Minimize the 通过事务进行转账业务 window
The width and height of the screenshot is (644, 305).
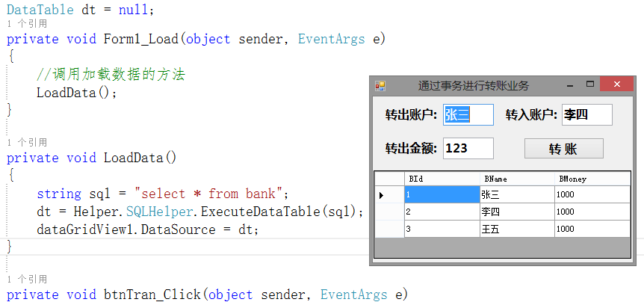pos(570,84)
